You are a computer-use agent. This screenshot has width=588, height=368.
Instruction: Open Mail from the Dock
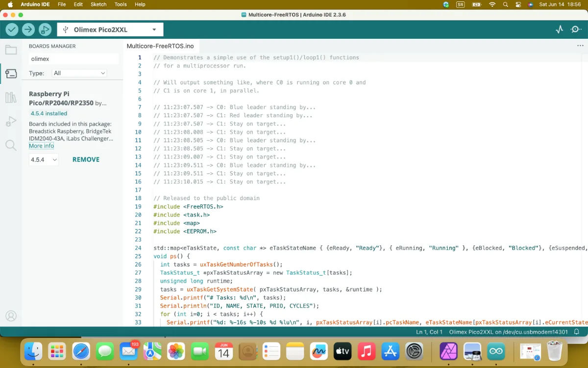pos(129,351)
